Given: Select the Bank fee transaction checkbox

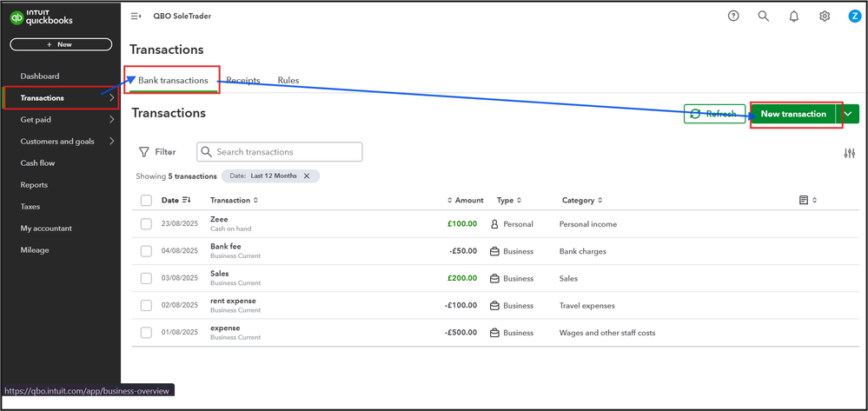Looking at the screenshot, I should (x=146, y=251).
